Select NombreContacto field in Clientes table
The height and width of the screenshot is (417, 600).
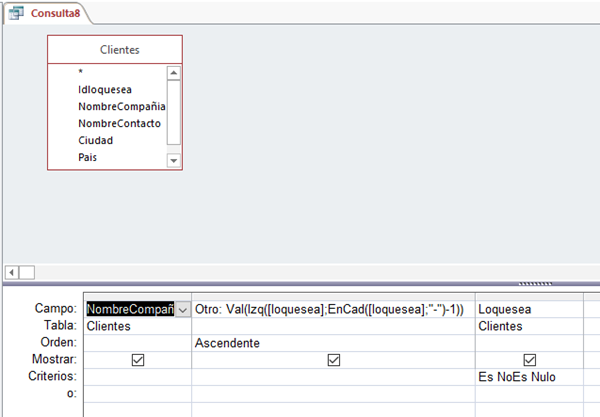coord(119,124)
